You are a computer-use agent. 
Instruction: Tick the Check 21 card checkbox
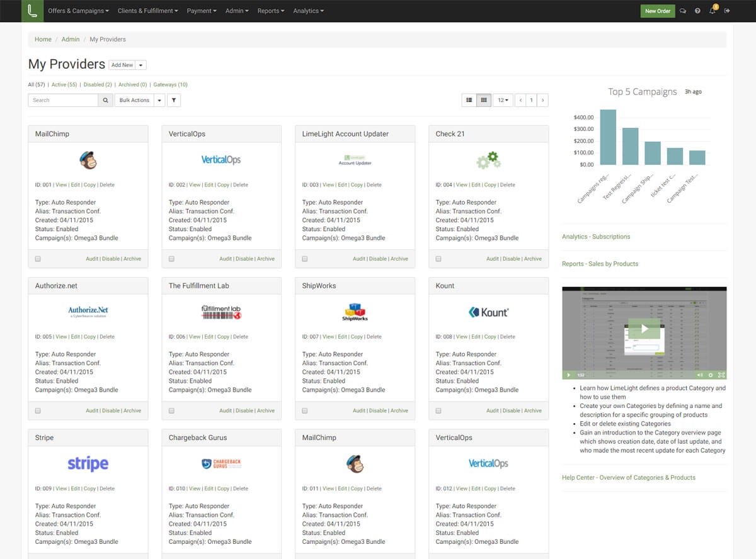click(x=438, y=259)
